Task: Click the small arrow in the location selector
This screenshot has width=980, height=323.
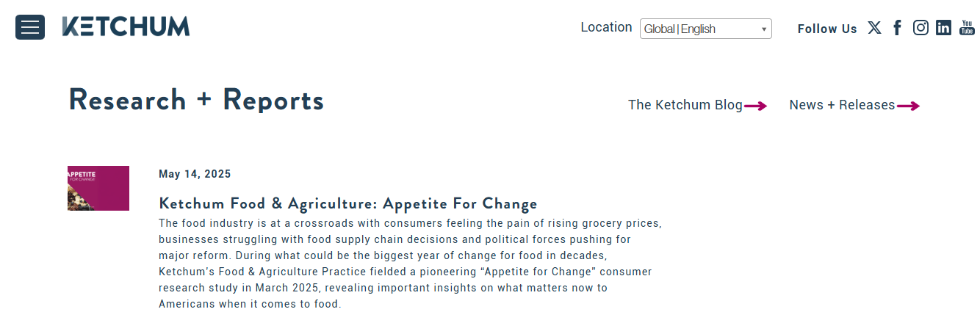Action: 764,29
